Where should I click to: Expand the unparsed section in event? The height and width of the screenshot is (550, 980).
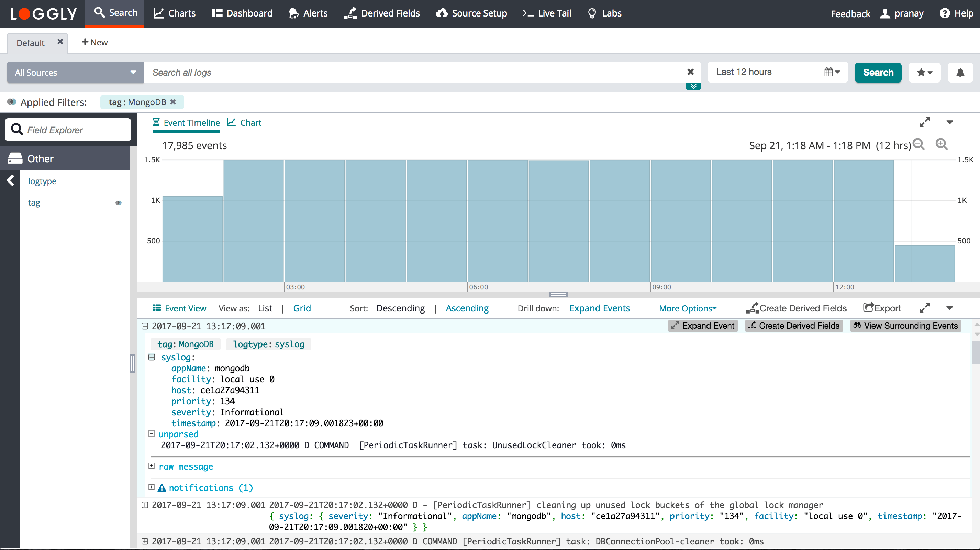(152, 433)
